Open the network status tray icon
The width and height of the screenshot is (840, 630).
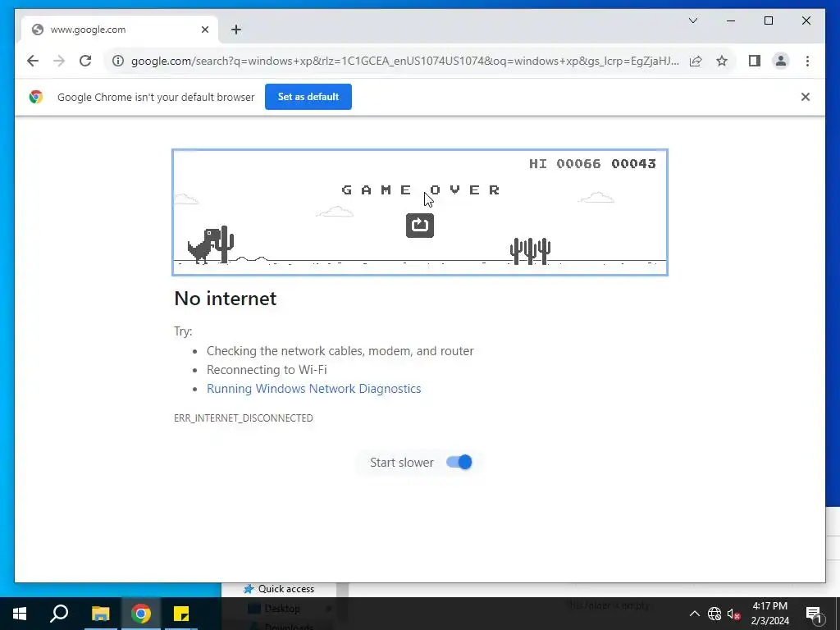(x=714, y=614)
